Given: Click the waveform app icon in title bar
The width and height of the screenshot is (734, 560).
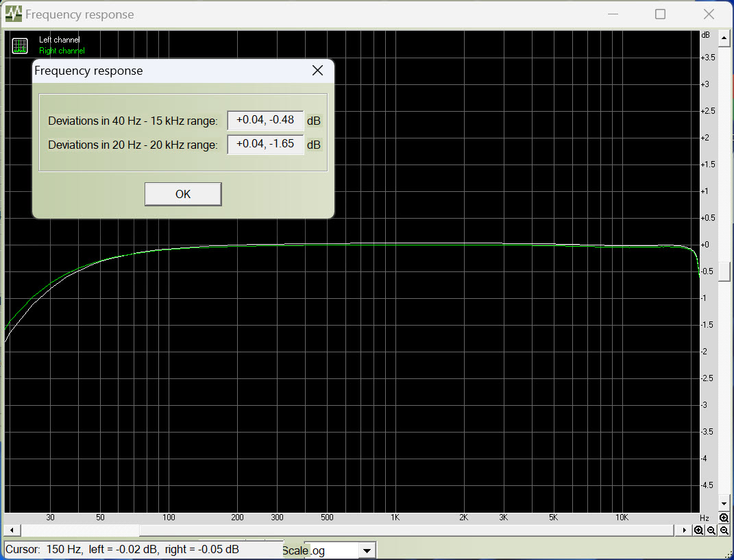Looking at the screenshot, I should [x=14, y=14].
